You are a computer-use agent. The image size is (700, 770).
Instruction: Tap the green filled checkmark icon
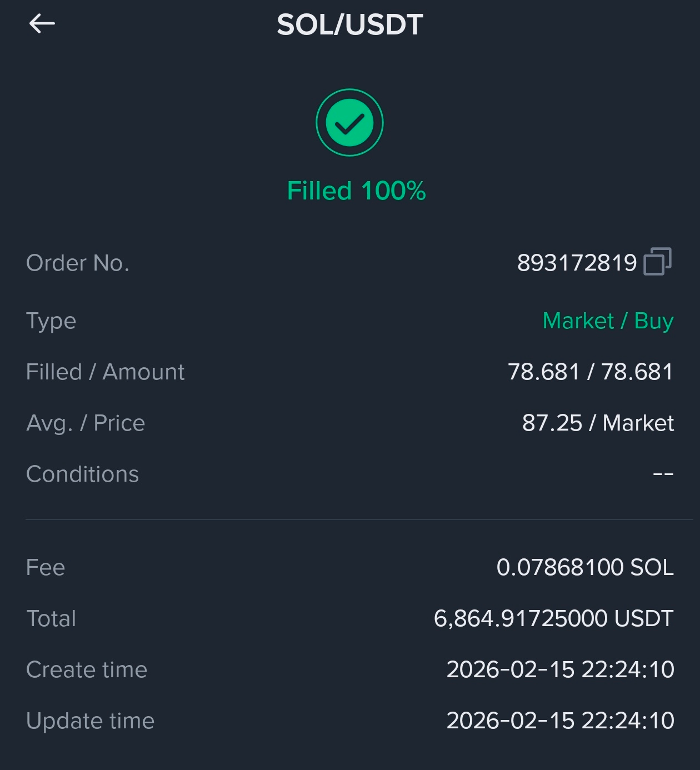(x=349, y=122)
